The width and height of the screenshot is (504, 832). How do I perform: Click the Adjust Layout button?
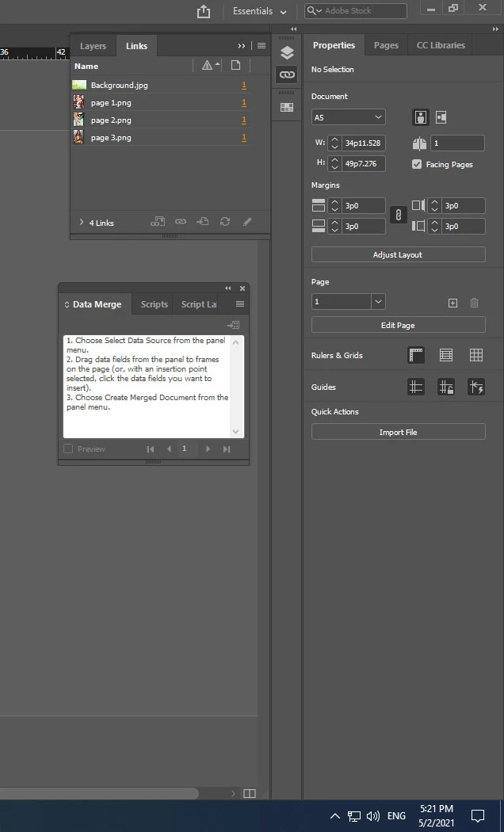pyautogui.click(x=398, y=254)
